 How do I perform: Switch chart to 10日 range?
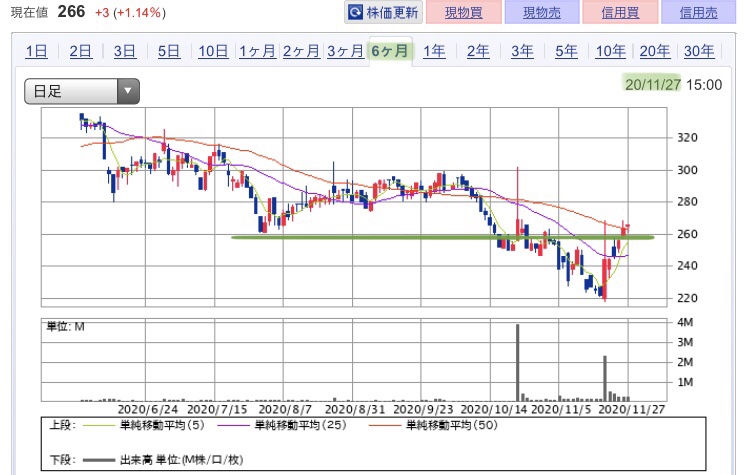[213, 51]
